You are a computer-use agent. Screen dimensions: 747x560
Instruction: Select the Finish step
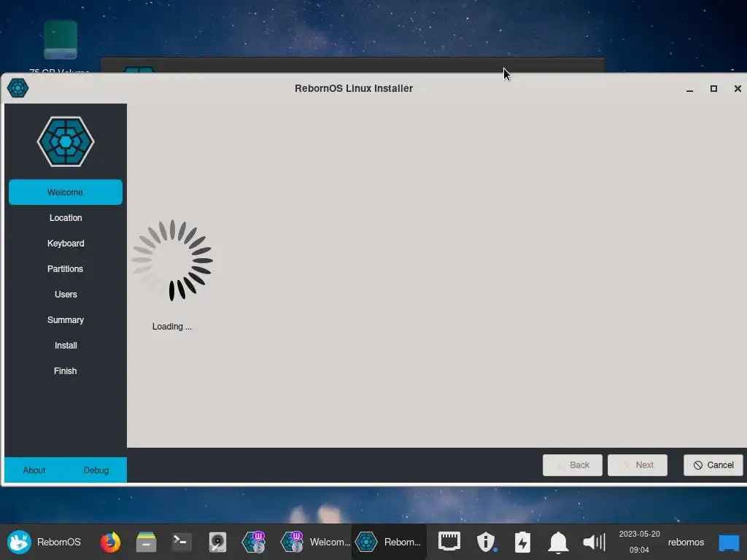coord(65,371)
